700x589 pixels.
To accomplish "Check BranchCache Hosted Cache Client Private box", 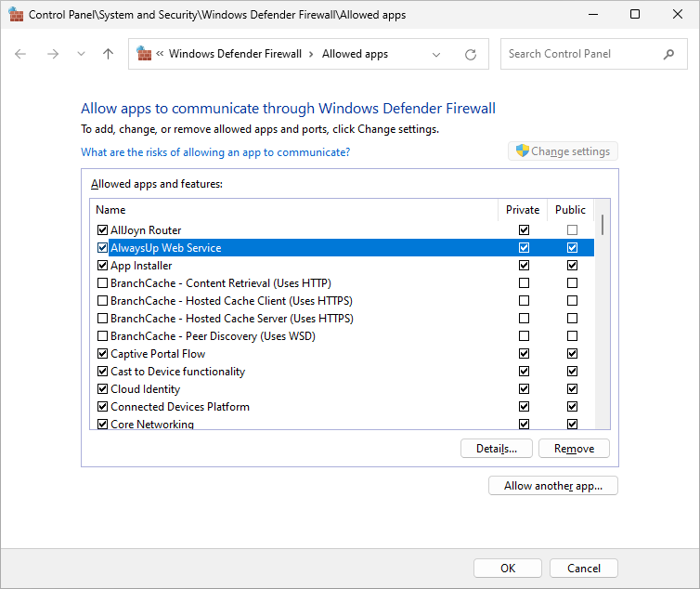I will point(524,301).
